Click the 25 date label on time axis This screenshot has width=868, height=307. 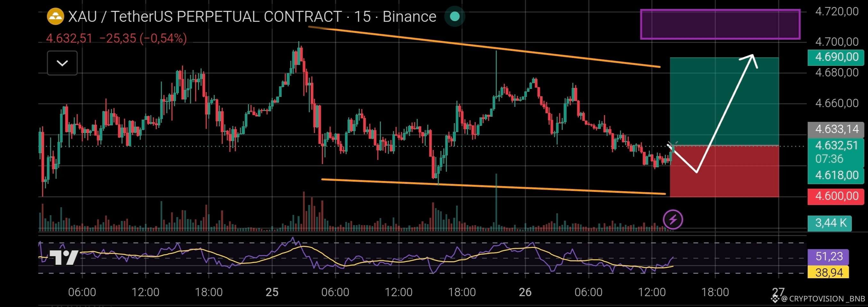point(272,292)
